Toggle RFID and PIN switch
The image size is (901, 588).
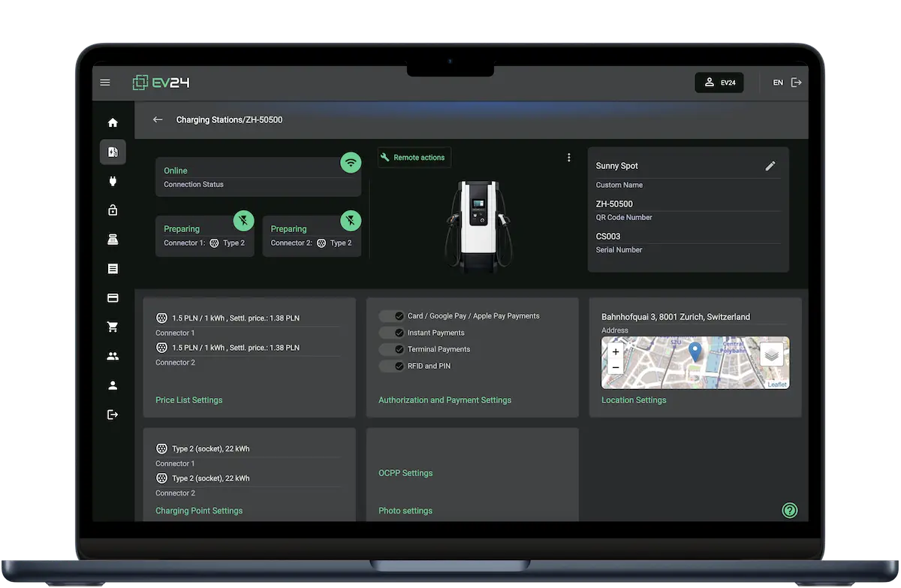click(x=392, y=366)
